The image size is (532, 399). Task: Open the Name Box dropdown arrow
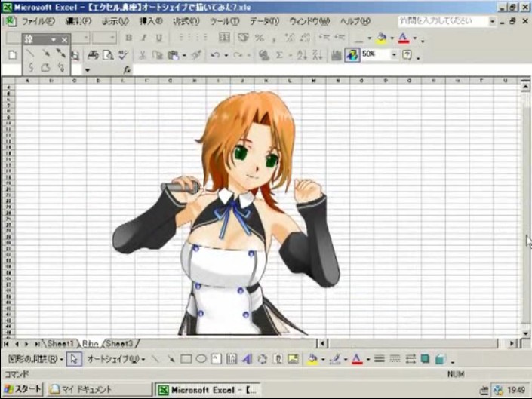88,70
